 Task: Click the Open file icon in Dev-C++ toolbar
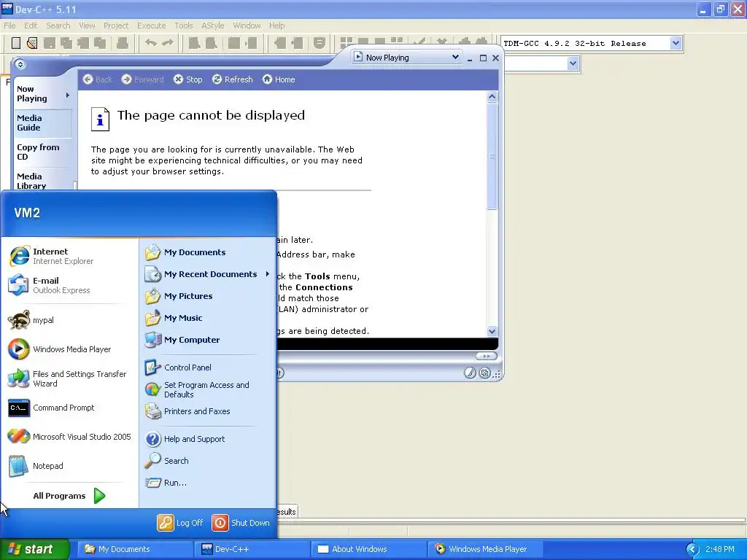pyautogui.click(x=32, y=43)
